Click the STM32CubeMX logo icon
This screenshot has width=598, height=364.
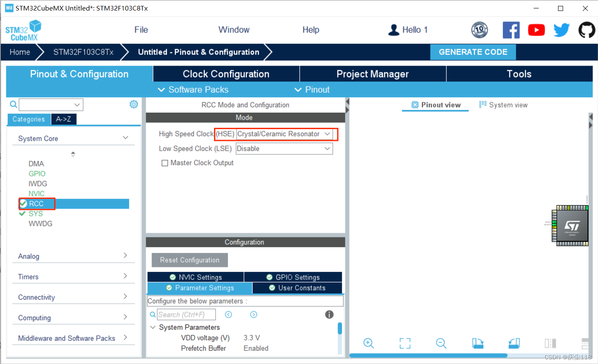point(24,30)
